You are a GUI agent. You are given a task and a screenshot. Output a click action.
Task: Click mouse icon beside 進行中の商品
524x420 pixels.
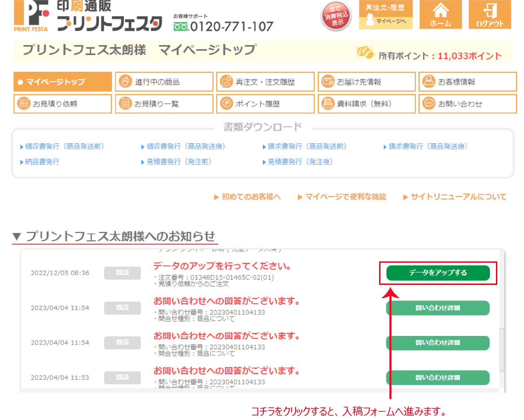tap(125, 81)
